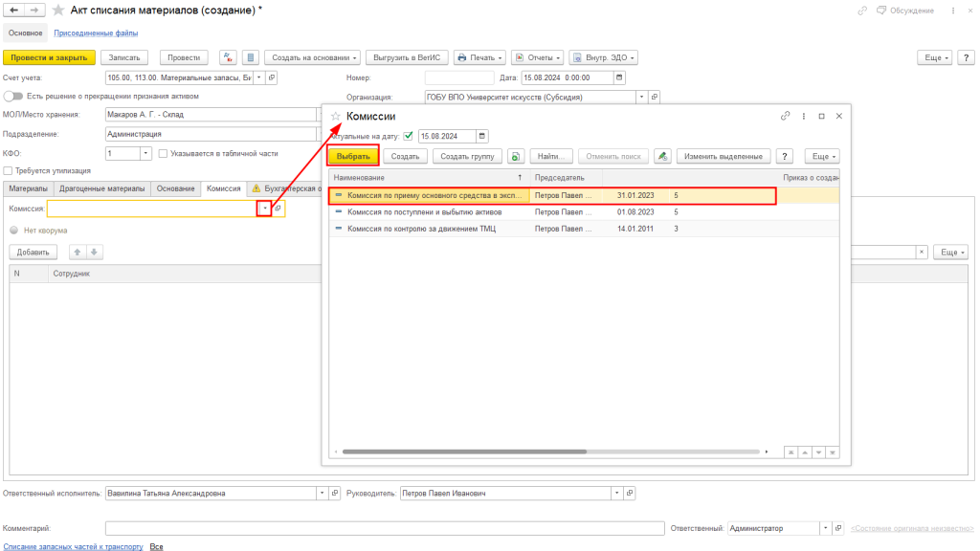This screenshot has width=980, height=551.
Task: Switch to the Основание tab
Action: [176, 188]
